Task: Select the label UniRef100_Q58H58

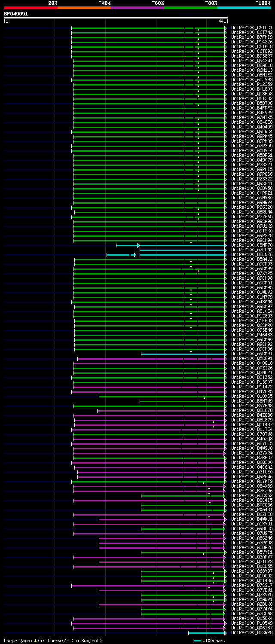Action: (x=252, y=94)
